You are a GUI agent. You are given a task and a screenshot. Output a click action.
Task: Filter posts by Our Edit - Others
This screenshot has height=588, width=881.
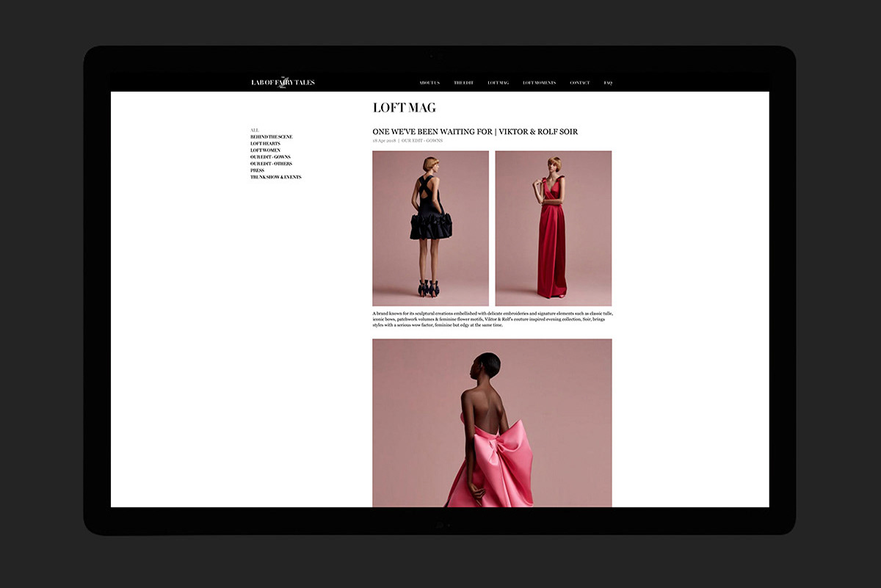271,164
